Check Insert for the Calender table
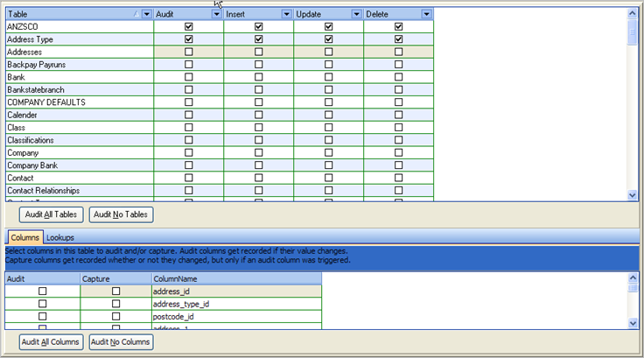 [x=258, y=115]
